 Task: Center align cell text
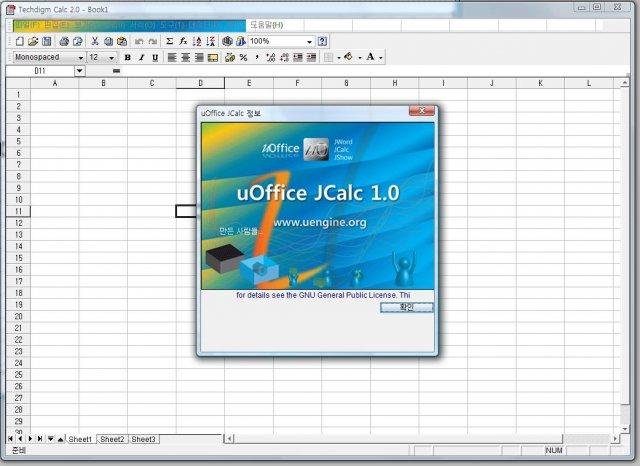(186, 58)
